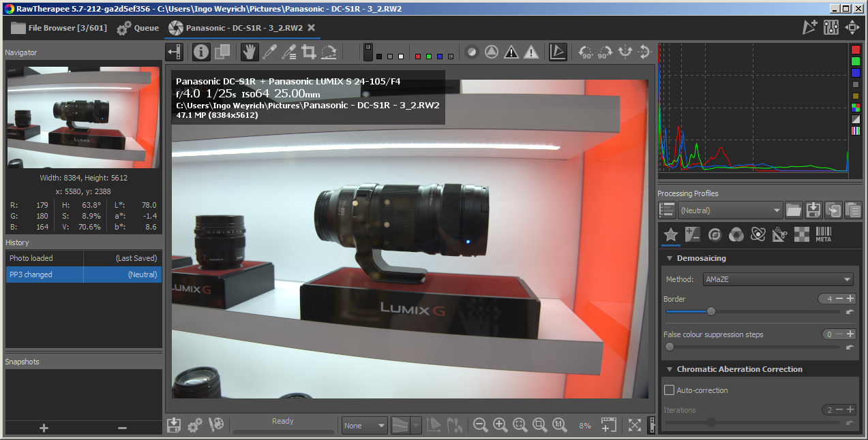Close the Panasonic DC-S1R editor tab
Image resolution: width=868 pixels, height=440 pixels.
pyautogui.click(x=312, y=28)
